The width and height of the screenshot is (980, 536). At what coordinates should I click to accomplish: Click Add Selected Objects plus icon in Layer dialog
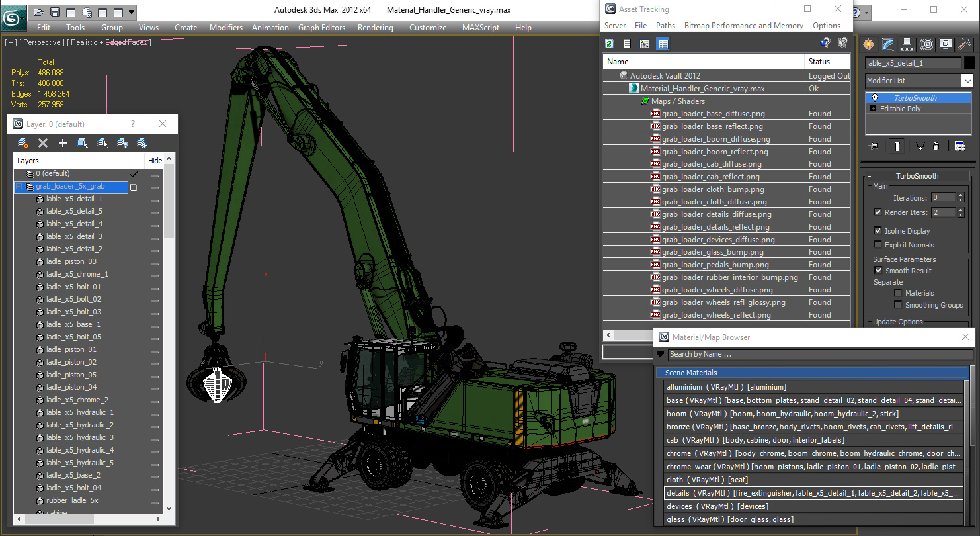[63, 143]
